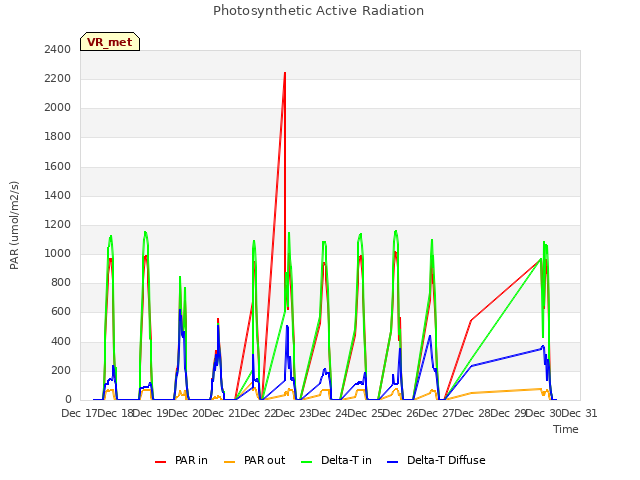Toggle the PAR out legend entry
The width and height of the screenshot is (640, 480).
(255, 460)
